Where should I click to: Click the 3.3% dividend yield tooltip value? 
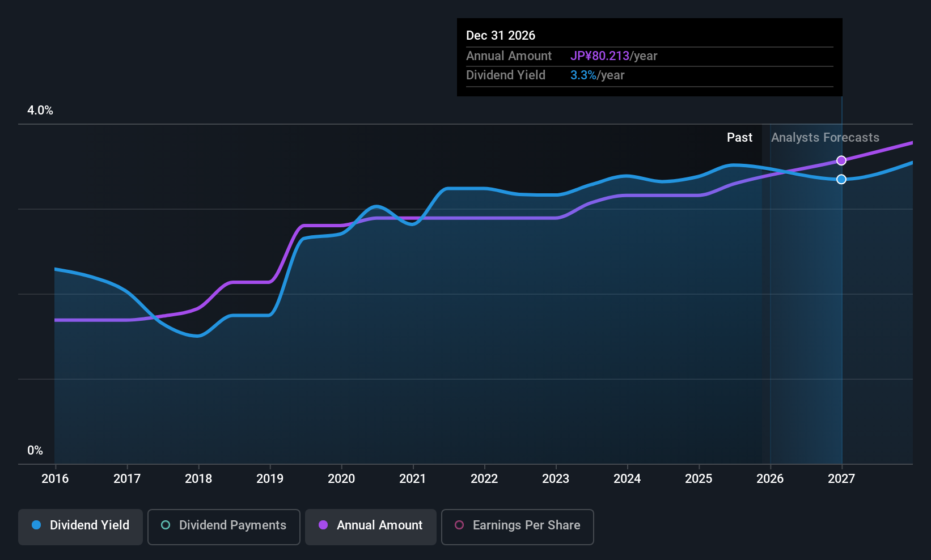(583, 75)
